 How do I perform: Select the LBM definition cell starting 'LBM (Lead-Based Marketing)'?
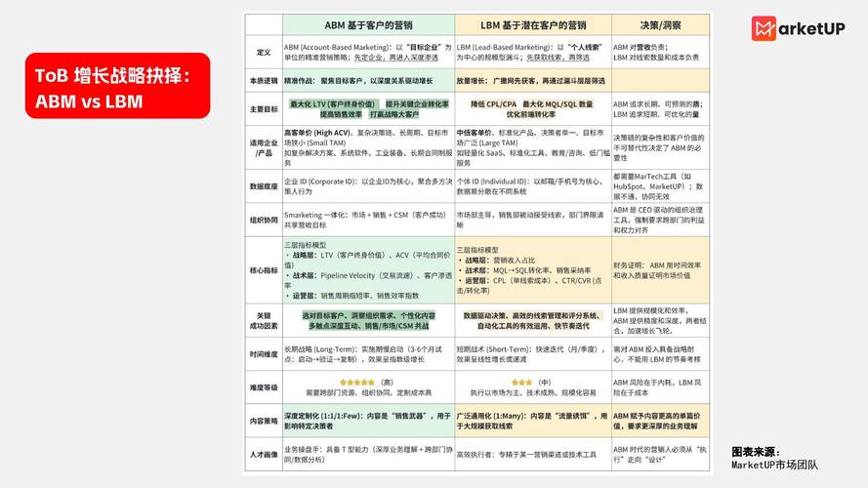pos(533,53)
